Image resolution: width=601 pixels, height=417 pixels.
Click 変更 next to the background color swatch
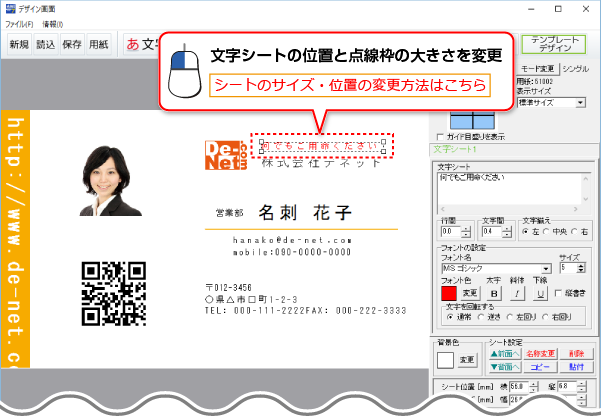pyautogui.click(x=467, y=360)
